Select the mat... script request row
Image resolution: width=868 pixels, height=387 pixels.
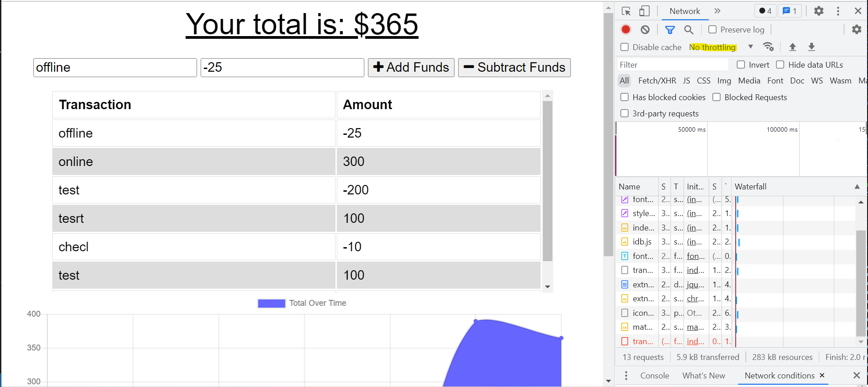point(735,327)
